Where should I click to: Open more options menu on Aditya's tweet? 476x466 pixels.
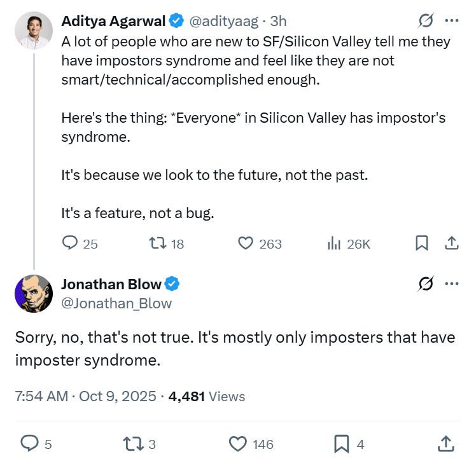[451, 21]
